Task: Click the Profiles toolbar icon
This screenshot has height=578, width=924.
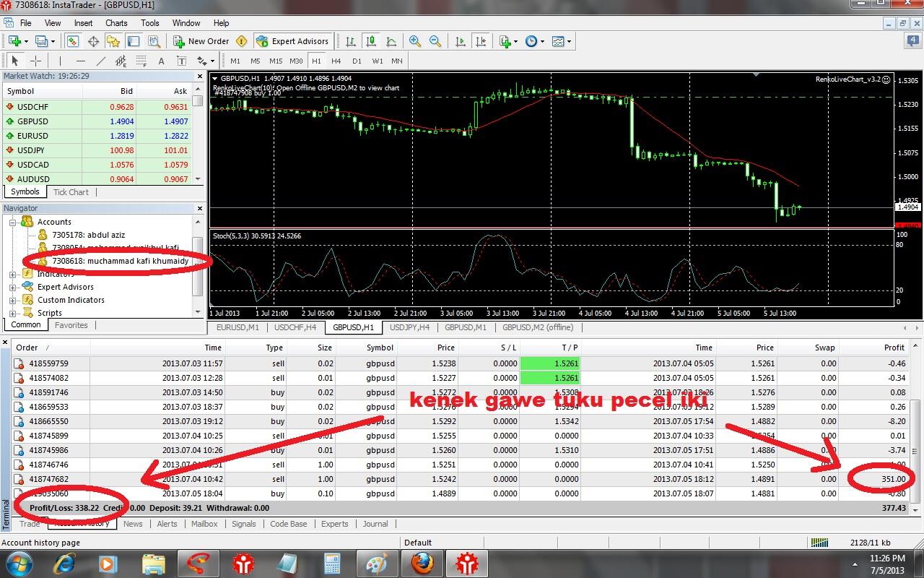Action: point(41,41)
